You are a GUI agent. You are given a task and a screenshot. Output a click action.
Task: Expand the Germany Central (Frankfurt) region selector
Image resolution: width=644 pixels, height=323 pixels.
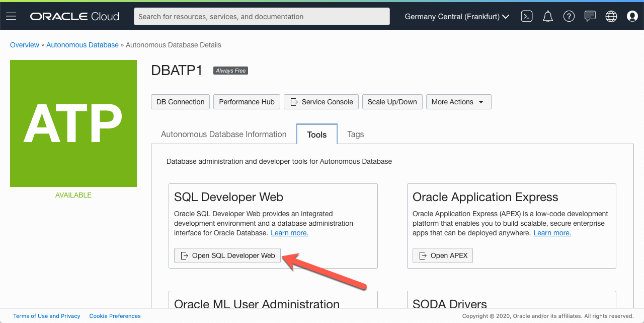tap(457, 17)
